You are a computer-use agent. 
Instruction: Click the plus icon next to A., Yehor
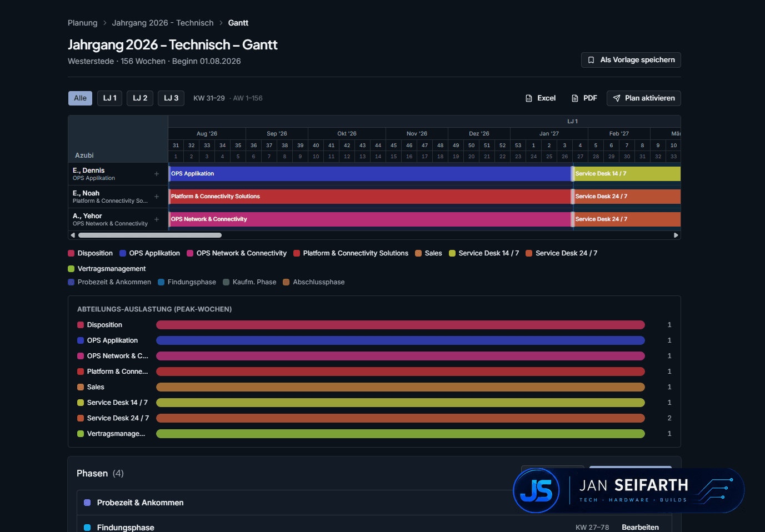coord(157,219)
